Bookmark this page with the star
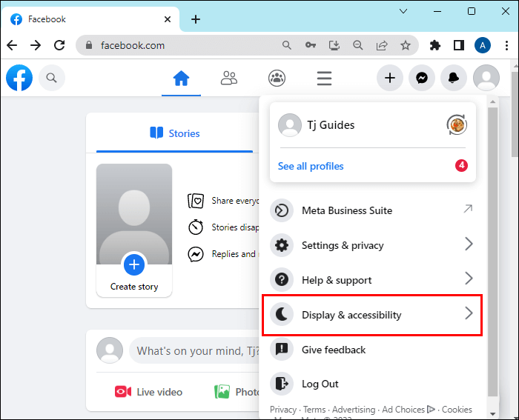519x420 pixels. tap(406, 45)
